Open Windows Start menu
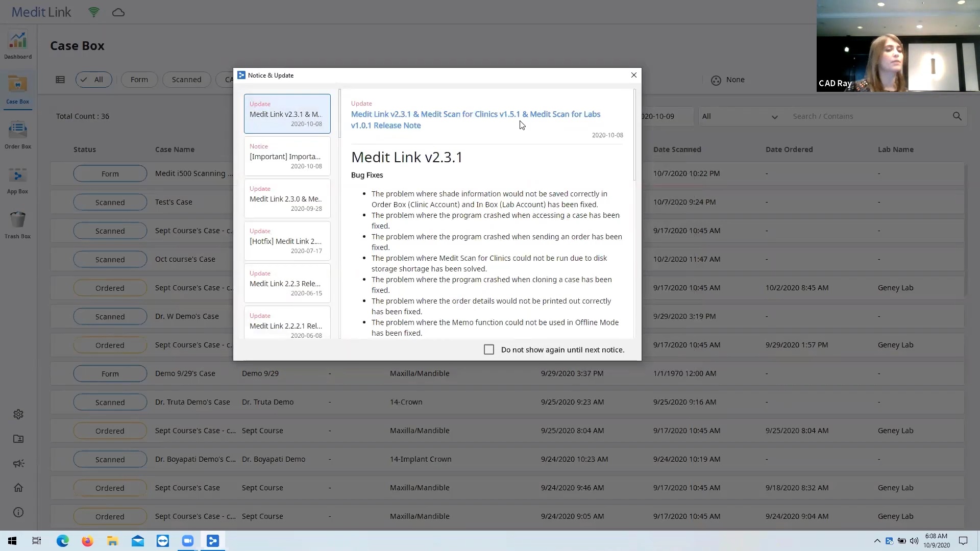Image resolution: width=980 pixels, height=551 pixels. pyautogui.click(x=12, y=541)
